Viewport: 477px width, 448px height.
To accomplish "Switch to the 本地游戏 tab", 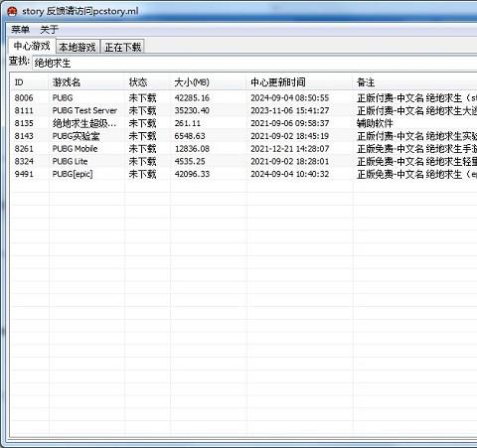I will (x=78, y=47).
